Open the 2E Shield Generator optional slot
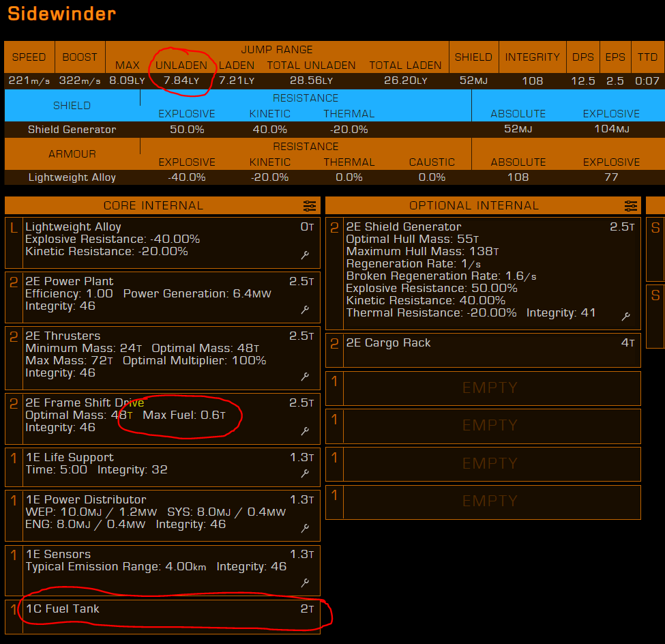Viewport: 665px width, 644px height. [x=483, y=274]
